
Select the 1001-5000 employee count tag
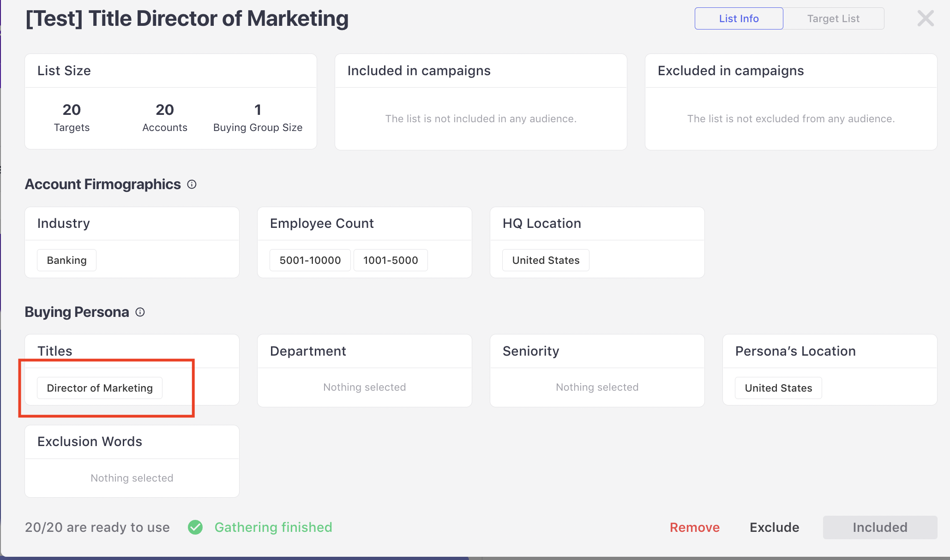pos(390,260)
